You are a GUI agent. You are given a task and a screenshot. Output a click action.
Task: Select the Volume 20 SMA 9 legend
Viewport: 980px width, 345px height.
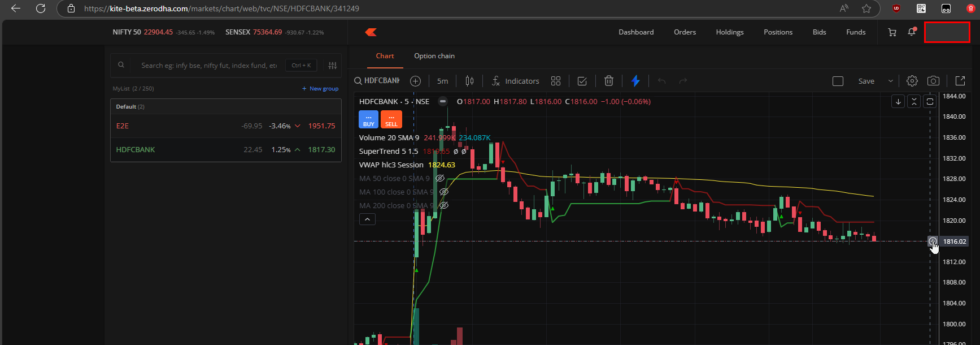click(389, 137)
